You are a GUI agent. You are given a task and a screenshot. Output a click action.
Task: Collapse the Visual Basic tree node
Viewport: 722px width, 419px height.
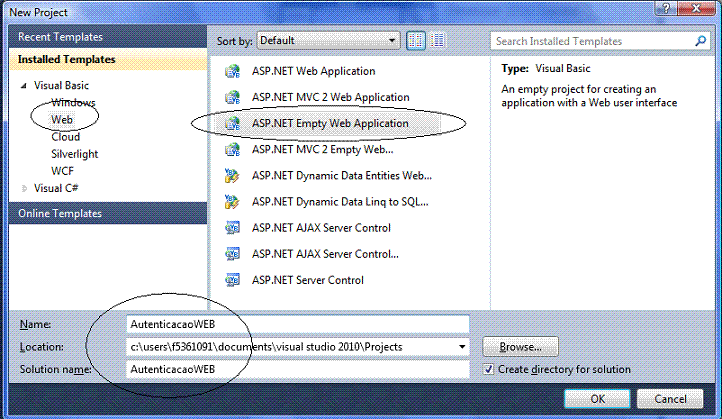pos(24,86)
